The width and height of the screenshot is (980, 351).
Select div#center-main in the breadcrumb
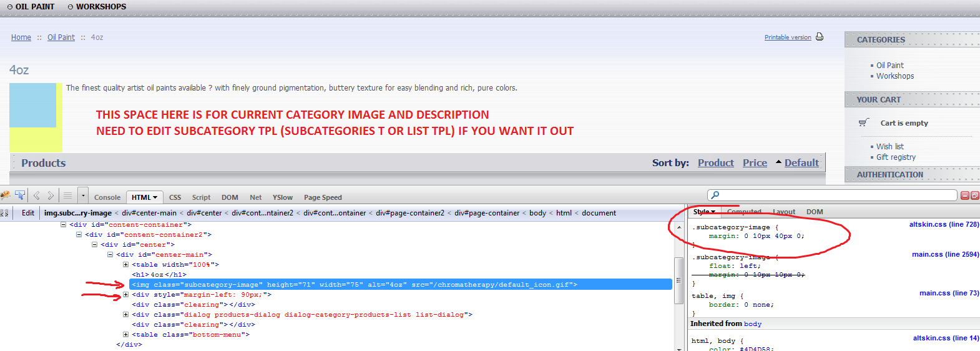(x=149, y=213)
